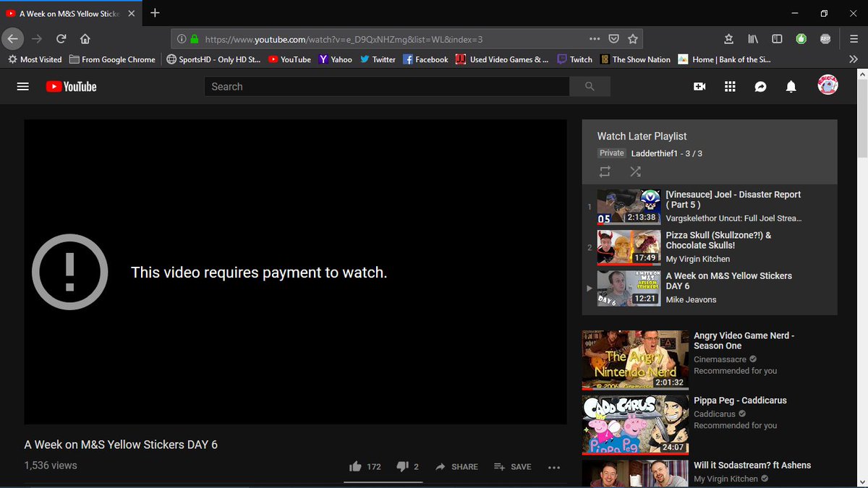Go back with the browser back arrow

pos(13,39)
